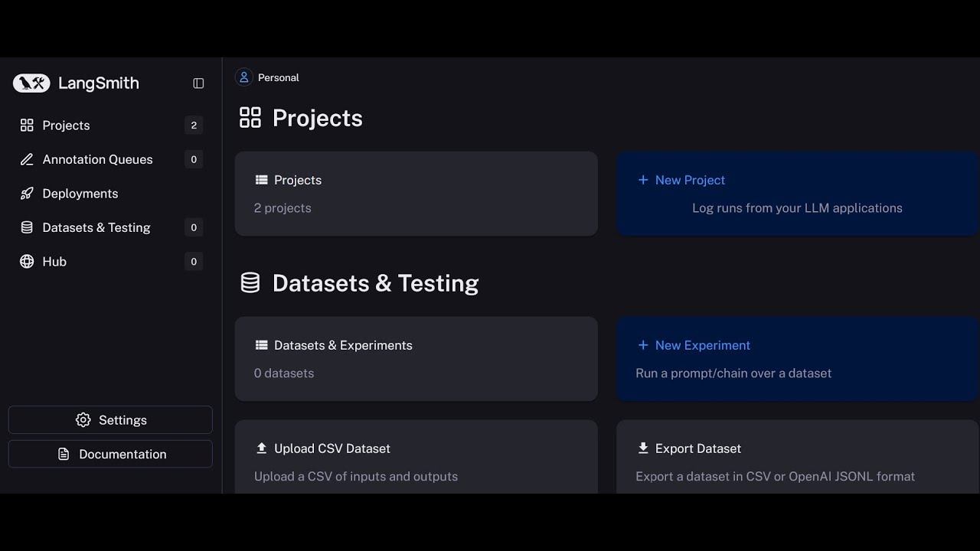The width and height of the screenshot is (980, 551).
Task: Click the New Project link
Action: tap(689, 180)
